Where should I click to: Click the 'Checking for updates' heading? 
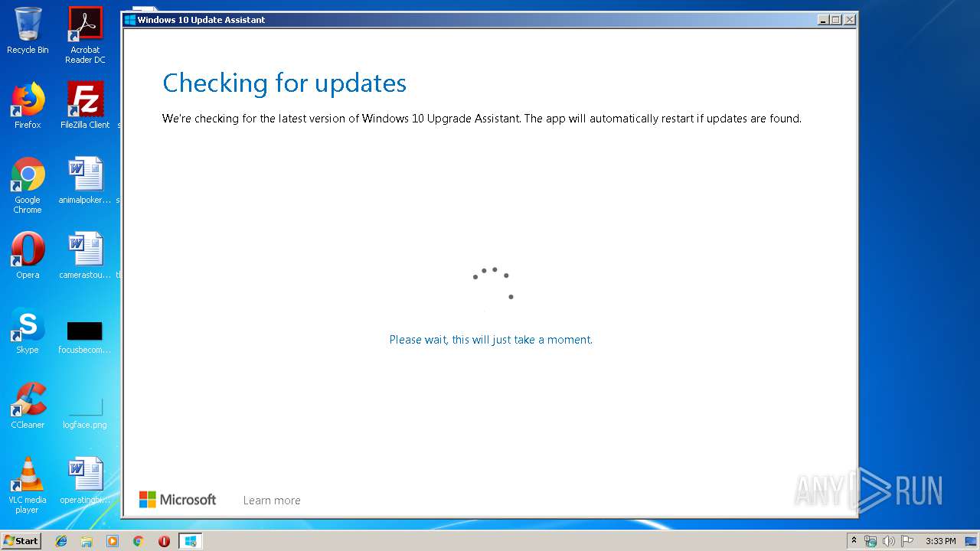click(x=285, y=83)
